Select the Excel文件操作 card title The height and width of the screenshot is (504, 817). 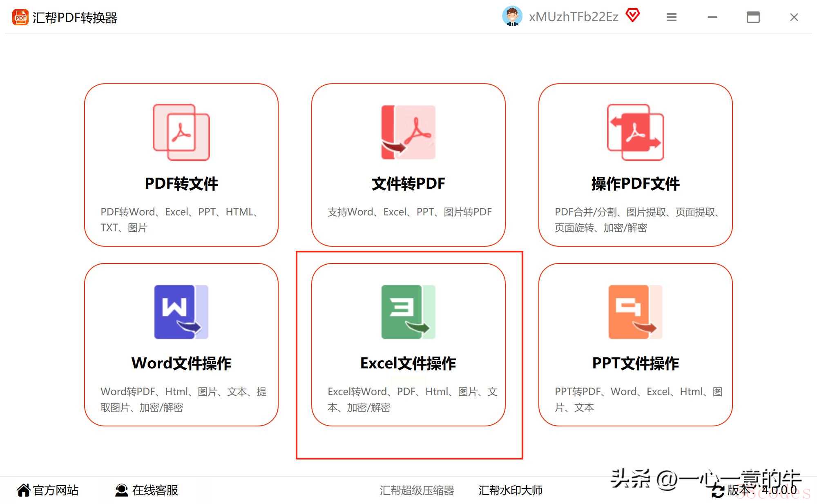click(x=408, y=363)
